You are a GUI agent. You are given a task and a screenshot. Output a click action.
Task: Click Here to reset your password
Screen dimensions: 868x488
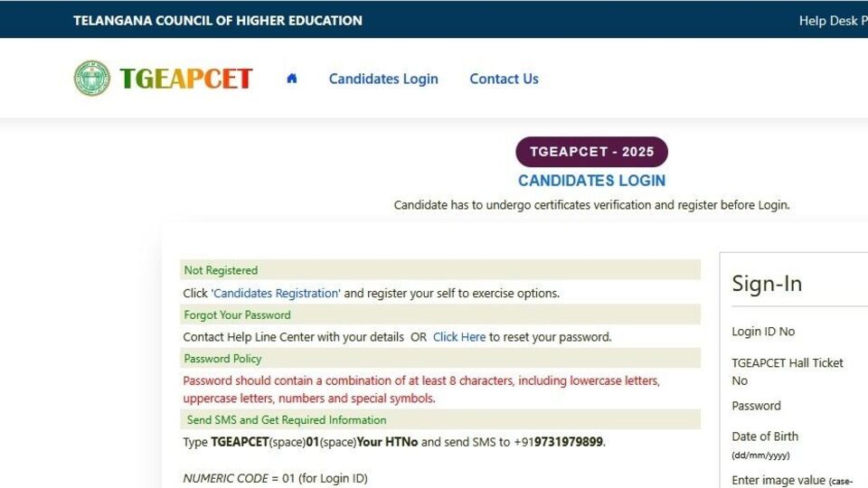[x=459, y=337]
